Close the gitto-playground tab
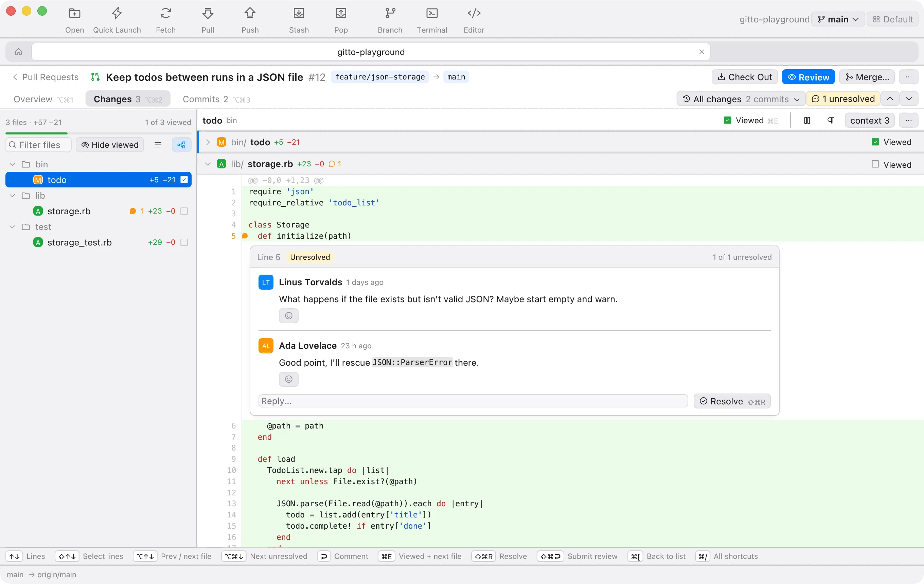The image size is (924, 584). [x=701, y=52]
